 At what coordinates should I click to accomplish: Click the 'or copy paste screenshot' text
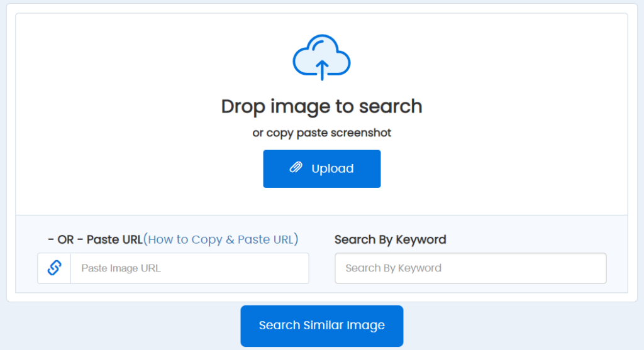point(321,133)
